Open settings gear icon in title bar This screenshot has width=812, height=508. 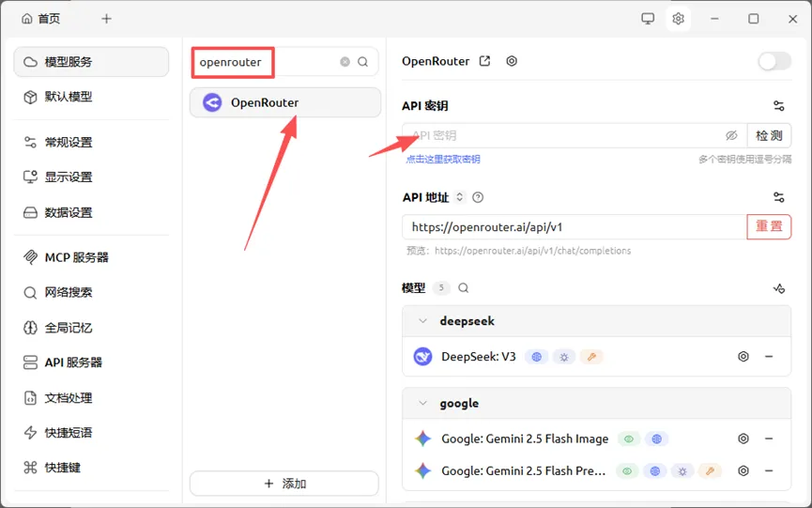coord(678,19)
